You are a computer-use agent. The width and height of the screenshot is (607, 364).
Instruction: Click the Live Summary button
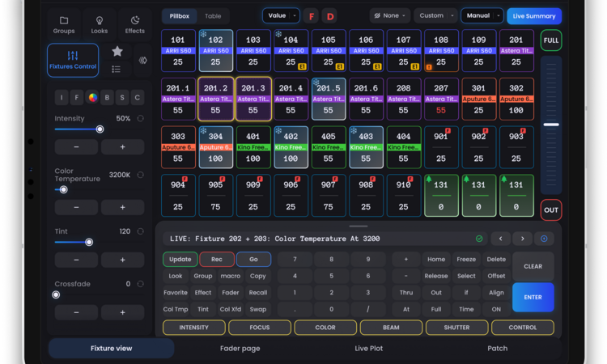534,16
